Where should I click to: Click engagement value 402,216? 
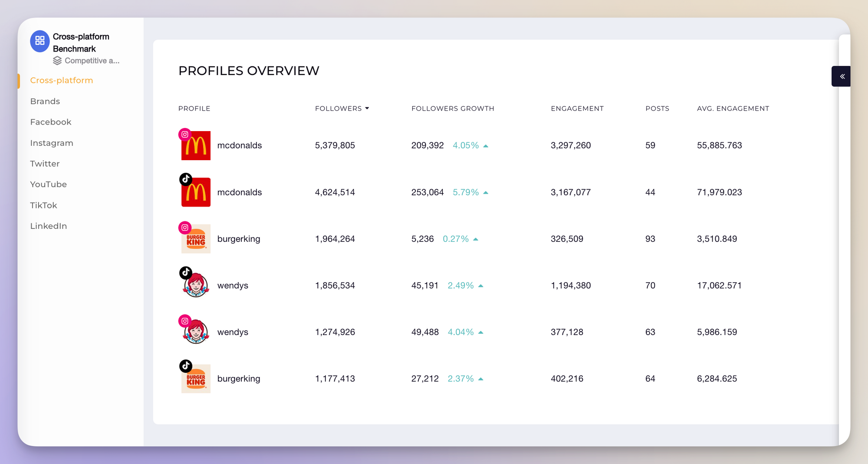point(567,378)
